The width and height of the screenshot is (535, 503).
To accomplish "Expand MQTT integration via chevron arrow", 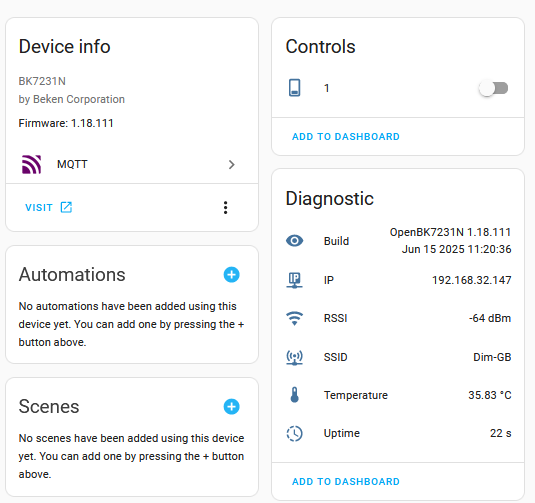I will click(x=232, y=164).
